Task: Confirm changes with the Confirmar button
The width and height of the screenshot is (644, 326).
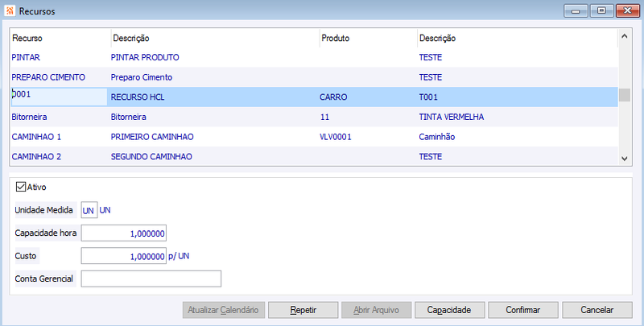Action: pyautogui.click(x=522, y=310)
